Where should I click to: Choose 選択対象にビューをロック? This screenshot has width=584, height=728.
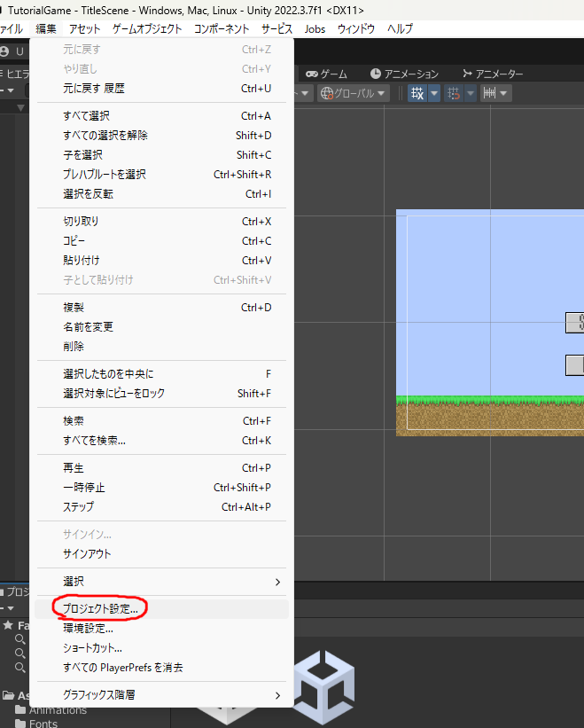161,393
